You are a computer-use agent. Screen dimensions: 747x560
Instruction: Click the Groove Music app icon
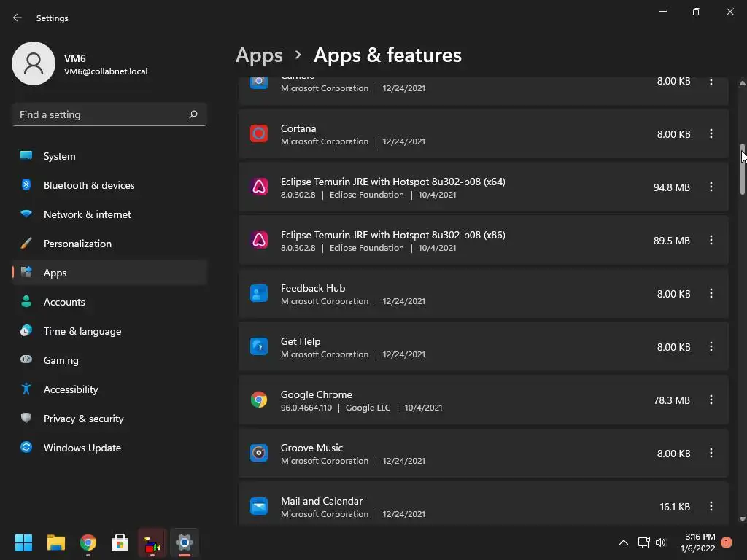click(x=259, y=454)
